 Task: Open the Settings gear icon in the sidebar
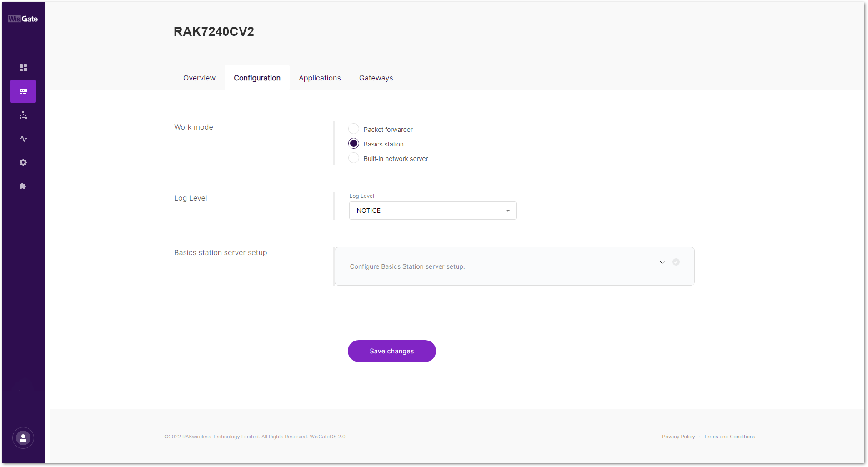click(x=23, y=162)
